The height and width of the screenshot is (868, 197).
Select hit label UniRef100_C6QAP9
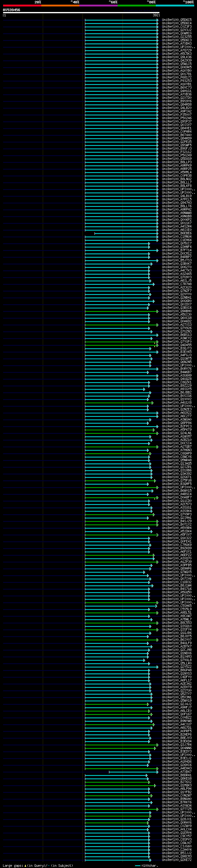pyautogui.click(x=177, y=454)
